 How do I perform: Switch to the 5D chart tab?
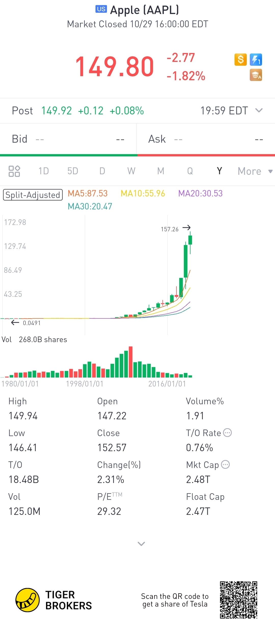pyautogui.click(x=73, y=171)
